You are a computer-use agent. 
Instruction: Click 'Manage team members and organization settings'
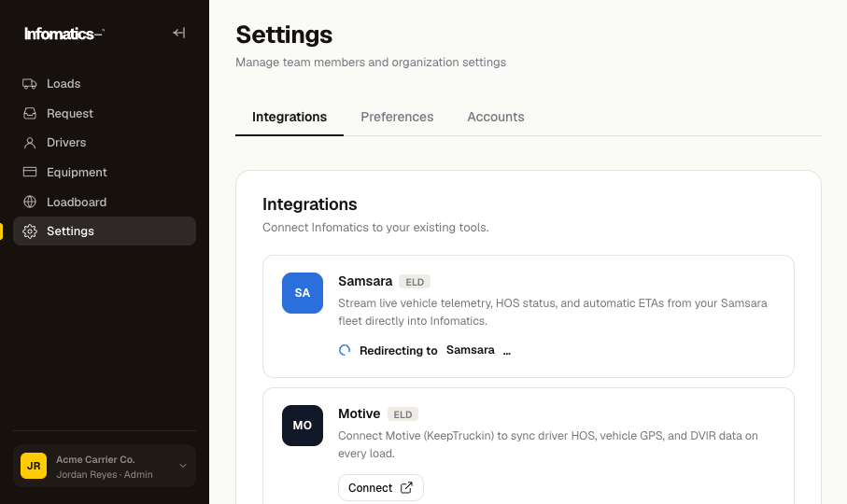tap(371, 63)
